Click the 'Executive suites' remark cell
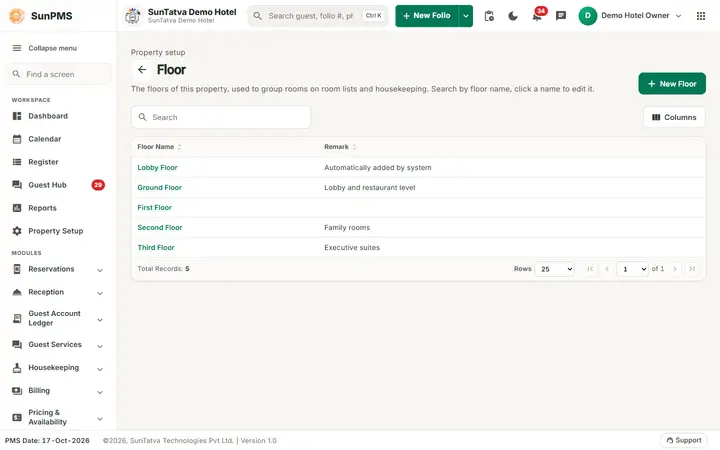 point(352,248)
